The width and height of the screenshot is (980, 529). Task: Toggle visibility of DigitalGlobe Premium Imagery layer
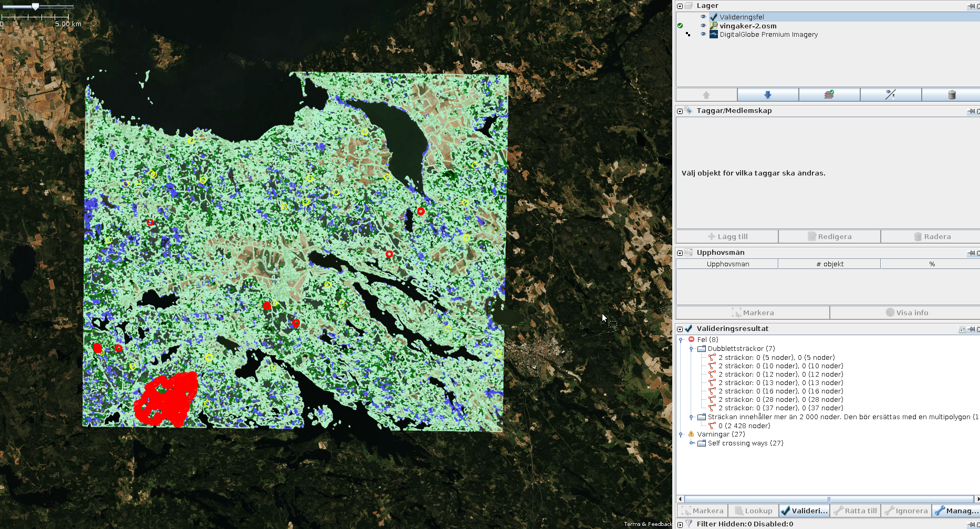click(703, 34)
